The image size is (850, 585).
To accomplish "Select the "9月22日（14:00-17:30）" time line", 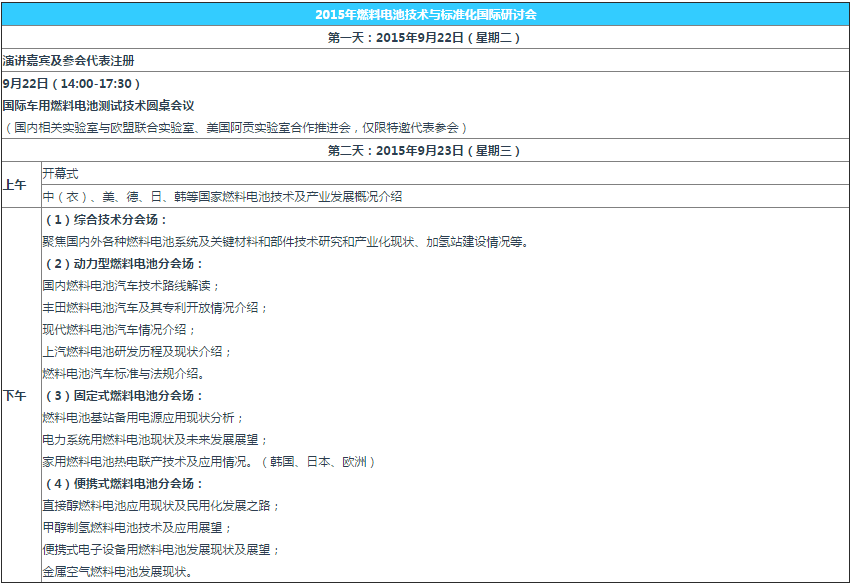I will (x=72, y=83).
